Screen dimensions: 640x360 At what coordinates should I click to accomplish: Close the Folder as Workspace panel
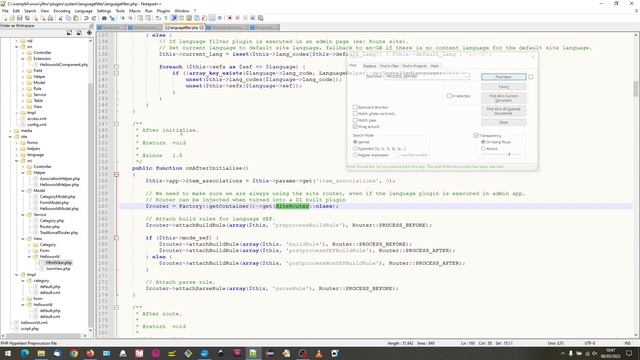point(91,26)
